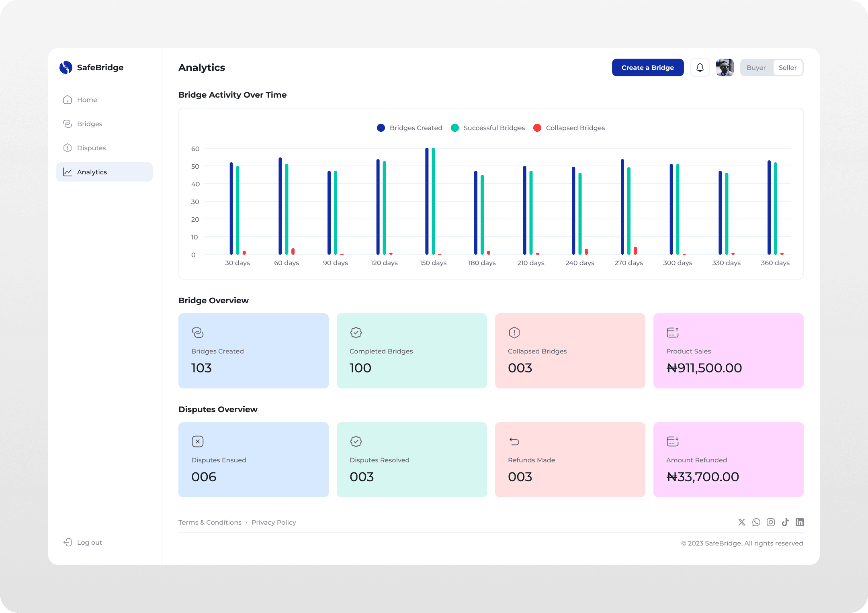Click the Log out icon
The height and width of the screenshot is (613, 868).
point(68,542)
